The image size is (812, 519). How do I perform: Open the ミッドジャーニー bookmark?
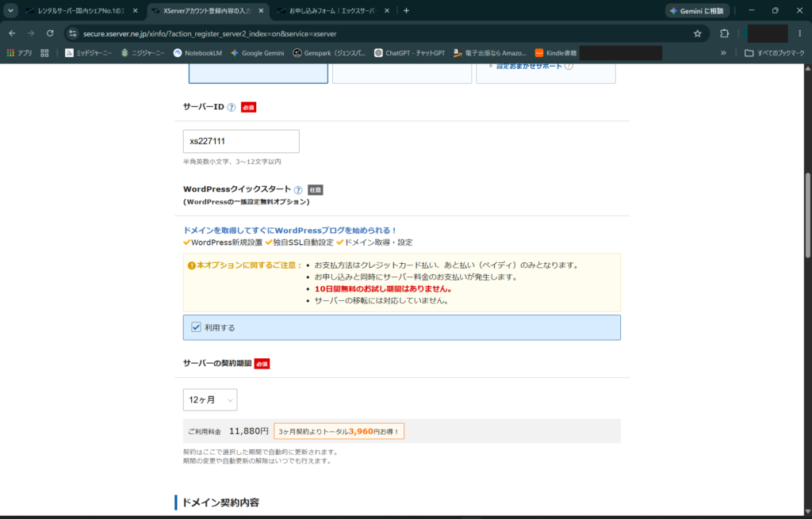pyautogui.click(x=89, y=53)
